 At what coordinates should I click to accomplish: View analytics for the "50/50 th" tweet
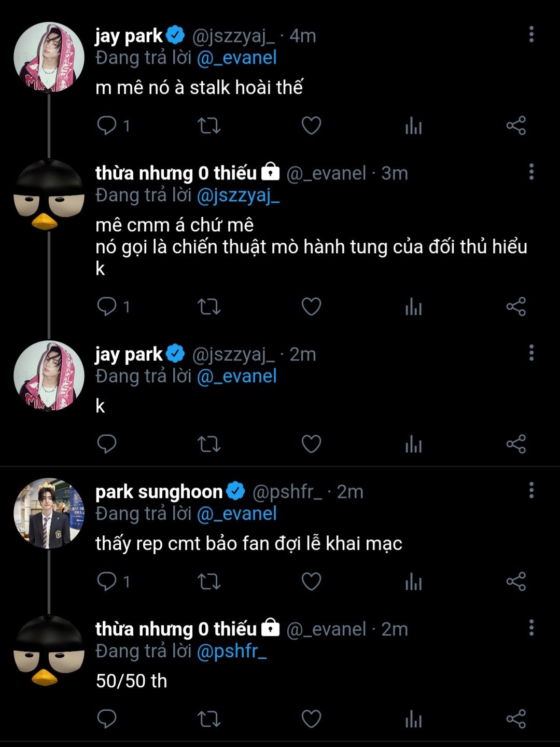[413, 719]
